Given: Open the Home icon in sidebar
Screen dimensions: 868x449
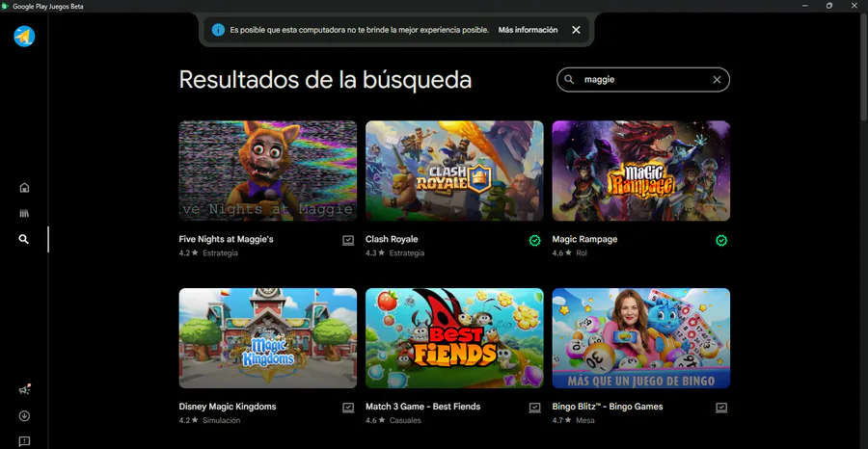Looking at the screenshot, I should [x=24, y=188].
